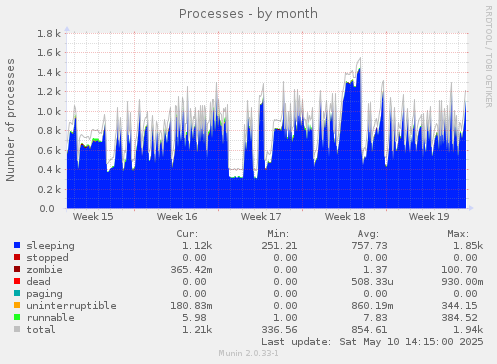Click dead maximum value 930.00m

462,282
